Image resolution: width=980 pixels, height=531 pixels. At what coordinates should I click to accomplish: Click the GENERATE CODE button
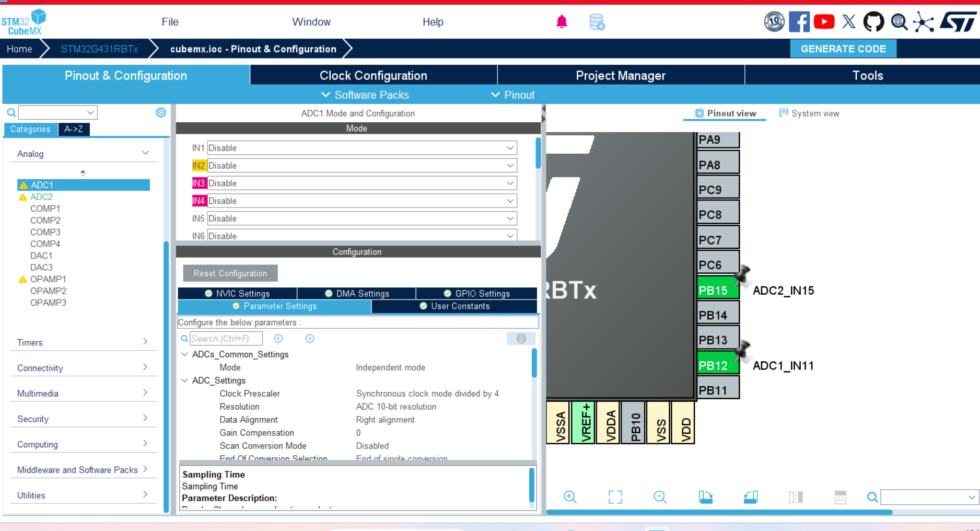843,49
